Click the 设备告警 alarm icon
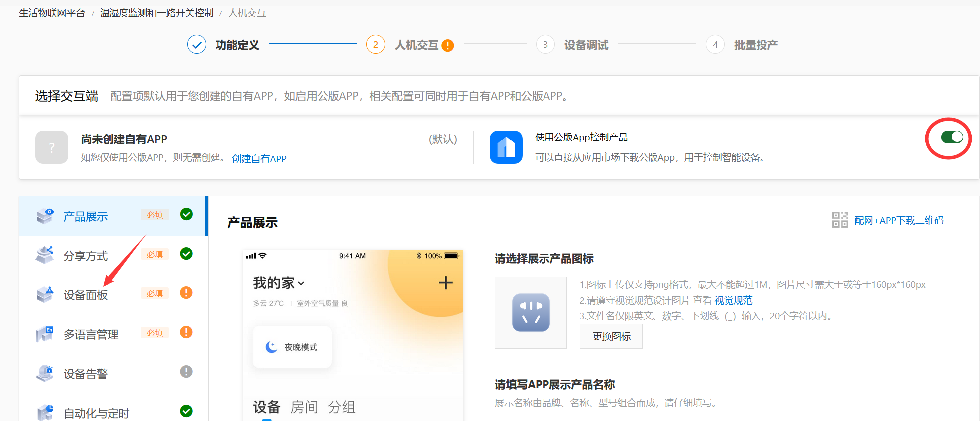The height and width of the screenshot is (421, 980). [45, 373]
